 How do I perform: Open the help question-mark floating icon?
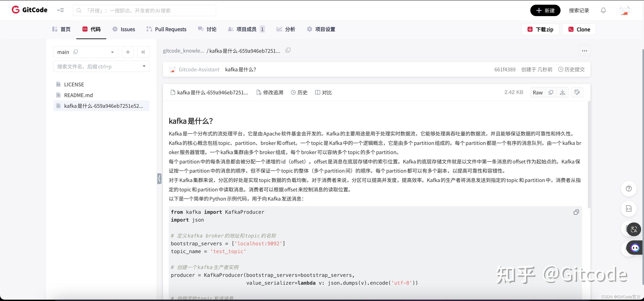629,189
